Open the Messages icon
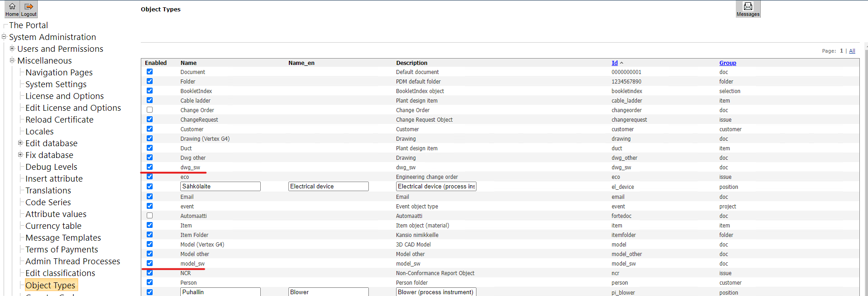Viewport: 868px width, 296px height. click(748, 9)
